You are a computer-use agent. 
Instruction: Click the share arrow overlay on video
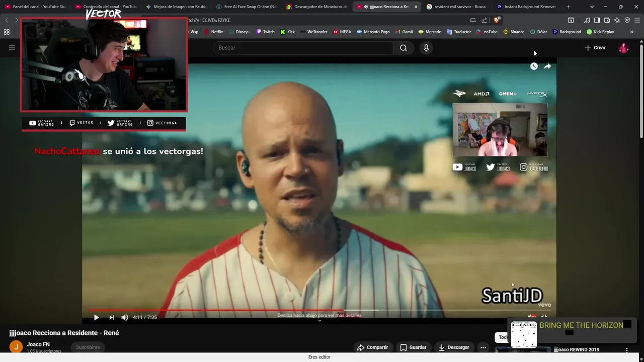547,66
